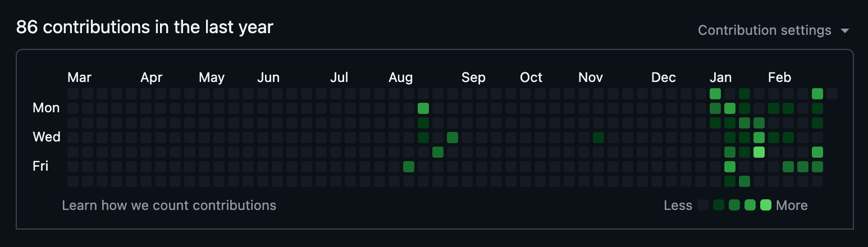This screenshot has height=247, width=868.
Task: Click the brightest green Thursday cell in January
Action: (759, 152)
